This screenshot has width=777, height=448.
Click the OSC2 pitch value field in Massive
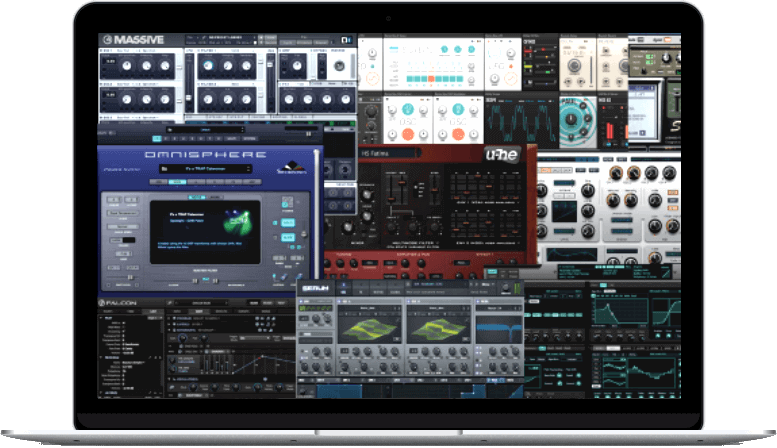[111, 95]
